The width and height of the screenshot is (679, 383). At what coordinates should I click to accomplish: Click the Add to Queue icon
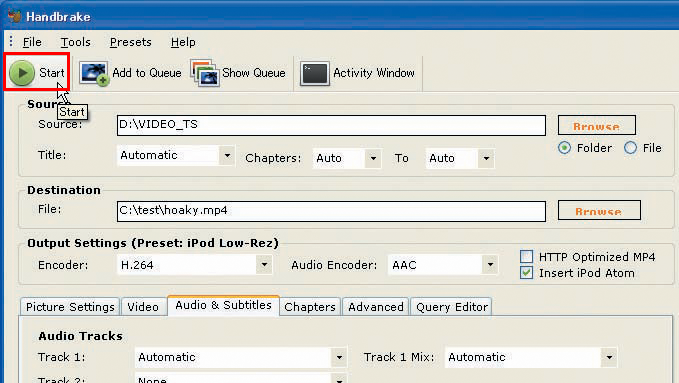point(94,73)
